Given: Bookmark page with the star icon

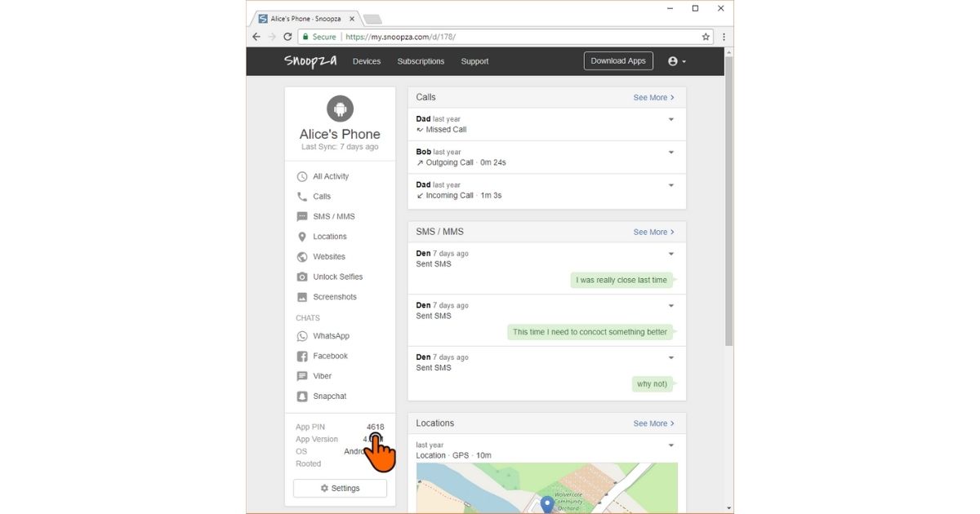Looking at the screenshot, I should click(706, 37).
